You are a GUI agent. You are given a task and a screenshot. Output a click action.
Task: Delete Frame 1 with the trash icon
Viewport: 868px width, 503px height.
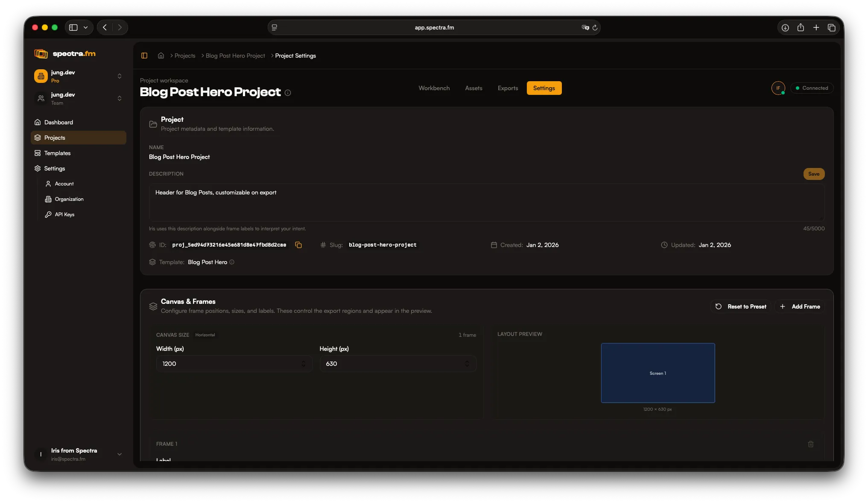point(810,444)
